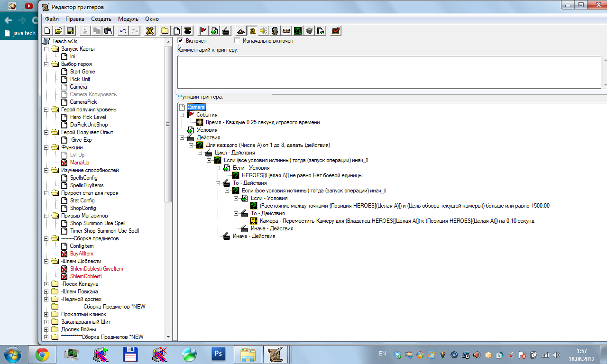
Task: Expand the Проклятый клинок folder
Action: (46, 314)
